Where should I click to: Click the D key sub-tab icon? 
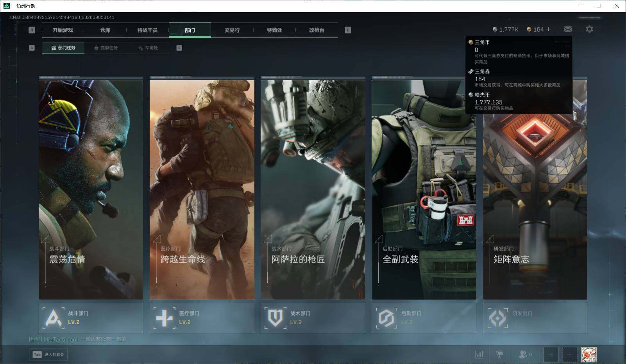(x=179, y=48)
